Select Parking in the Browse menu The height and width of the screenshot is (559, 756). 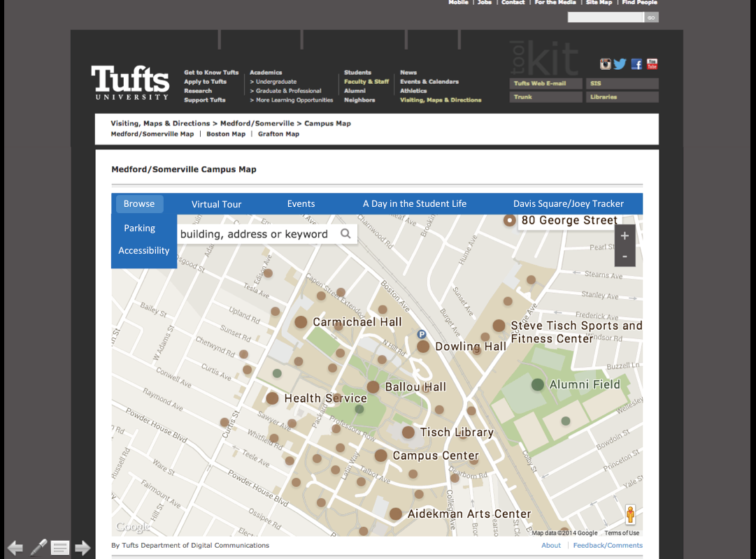140,228
